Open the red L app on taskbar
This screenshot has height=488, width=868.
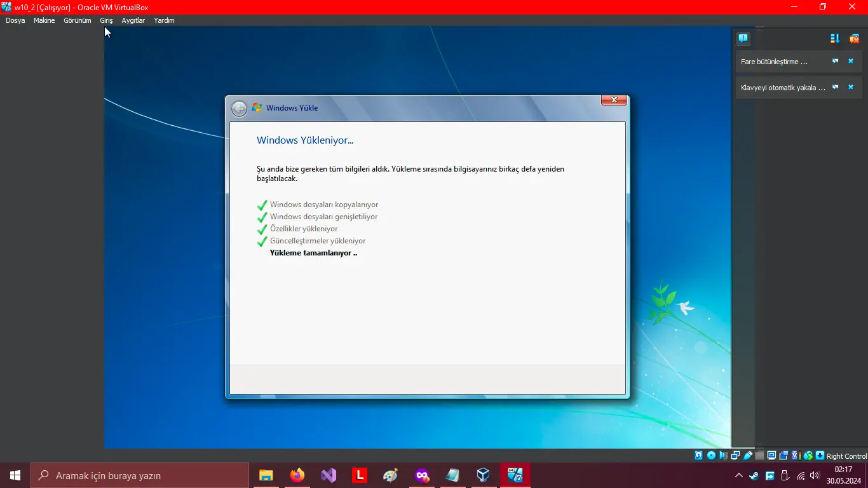360,475
